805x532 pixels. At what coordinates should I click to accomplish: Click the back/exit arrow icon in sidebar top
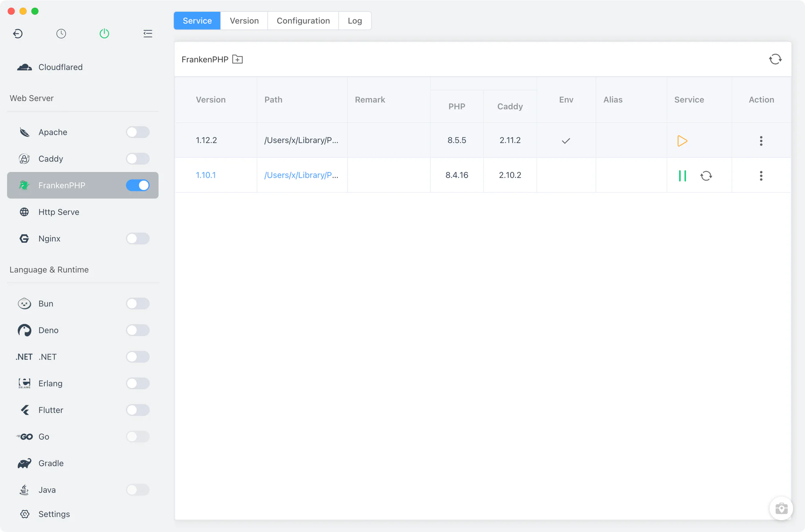pos(18,33)
